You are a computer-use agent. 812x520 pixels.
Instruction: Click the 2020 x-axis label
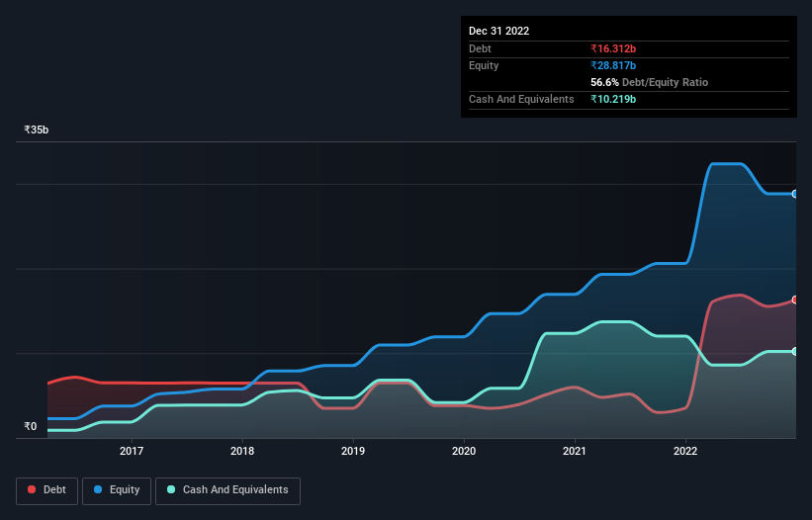[x=464, y=451]
